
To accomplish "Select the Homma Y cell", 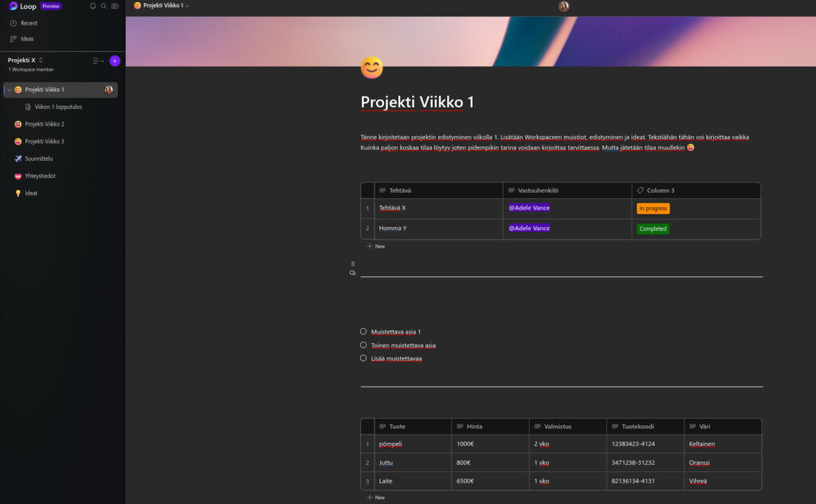I will coord(438,229).
